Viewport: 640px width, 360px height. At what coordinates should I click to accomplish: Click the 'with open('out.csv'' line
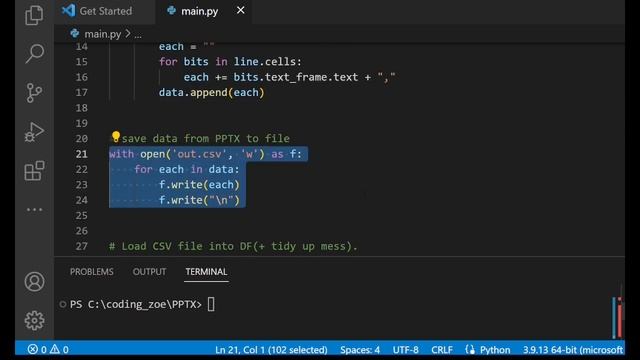click(x=205, y=154)
